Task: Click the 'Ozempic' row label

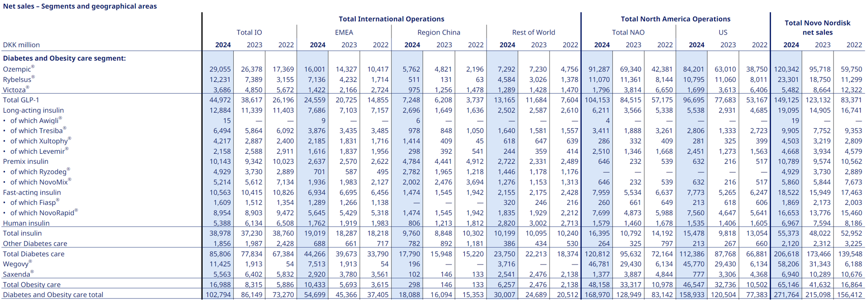Action: (18, 69)
